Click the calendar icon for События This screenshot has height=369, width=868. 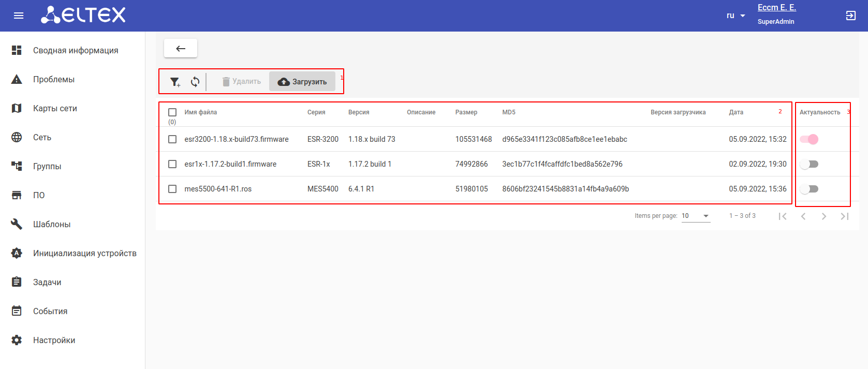[17, 311]
